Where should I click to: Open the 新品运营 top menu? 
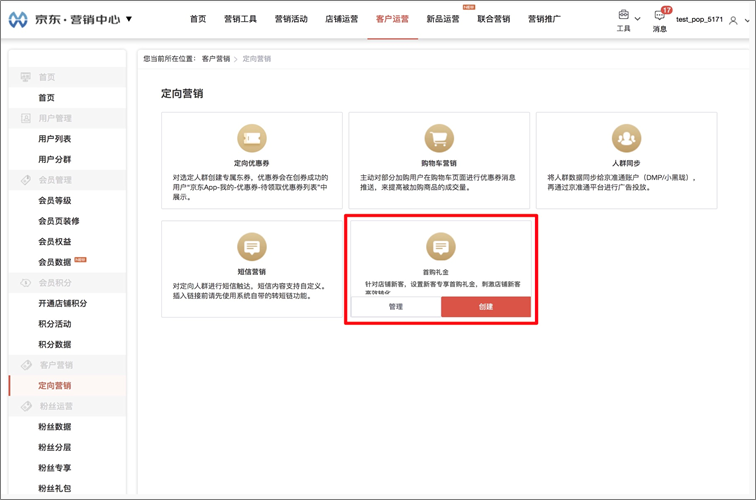(x=443, y=19)
